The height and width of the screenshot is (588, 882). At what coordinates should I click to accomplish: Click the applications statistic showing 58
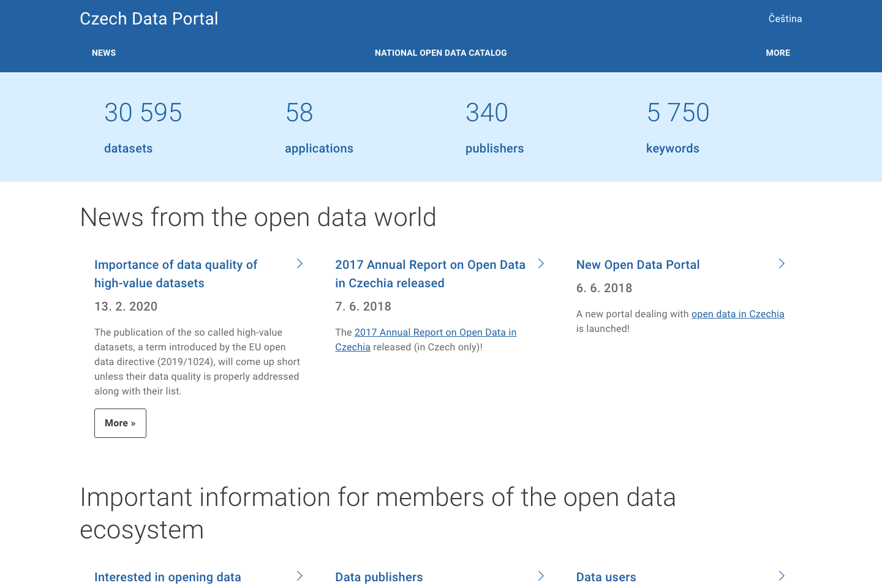[x=300, y=113]
